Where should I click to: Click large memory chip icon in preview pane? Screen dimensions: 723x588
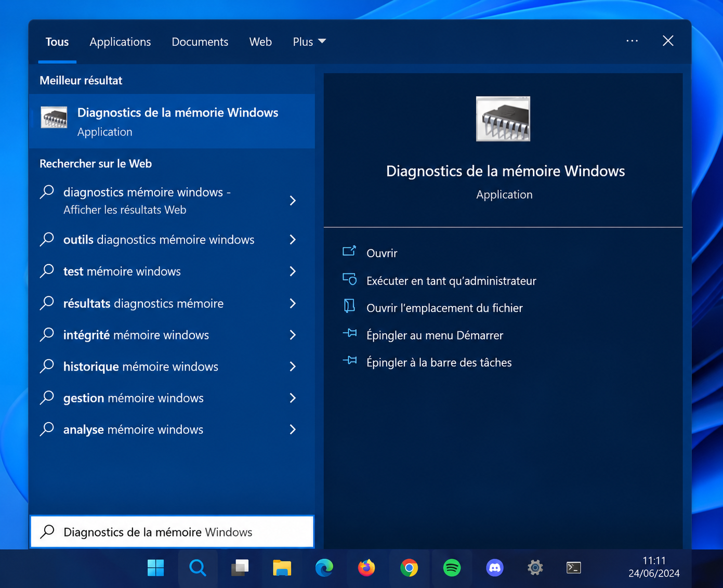pos(503,119)
